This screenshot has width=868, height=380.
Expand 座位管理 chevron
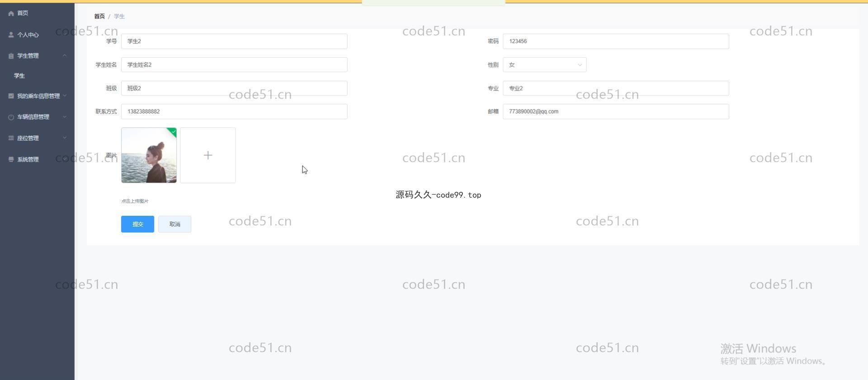coord(65,138)
